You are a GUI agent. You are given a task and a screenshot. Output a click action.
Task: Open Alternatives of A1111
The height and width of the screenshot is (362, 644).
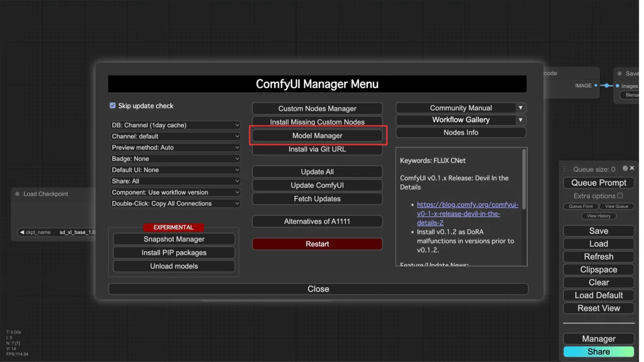pos(317,221)
